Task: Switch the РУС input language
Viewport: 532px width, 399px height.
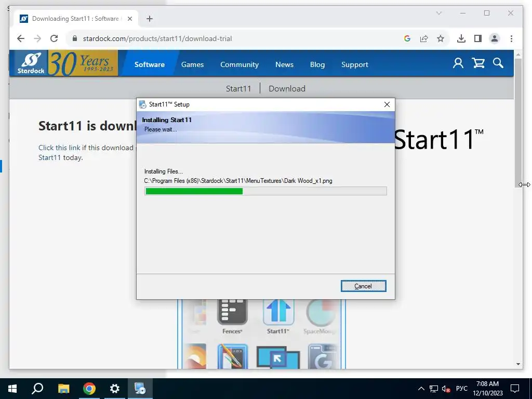Action: tap(461, 389)
